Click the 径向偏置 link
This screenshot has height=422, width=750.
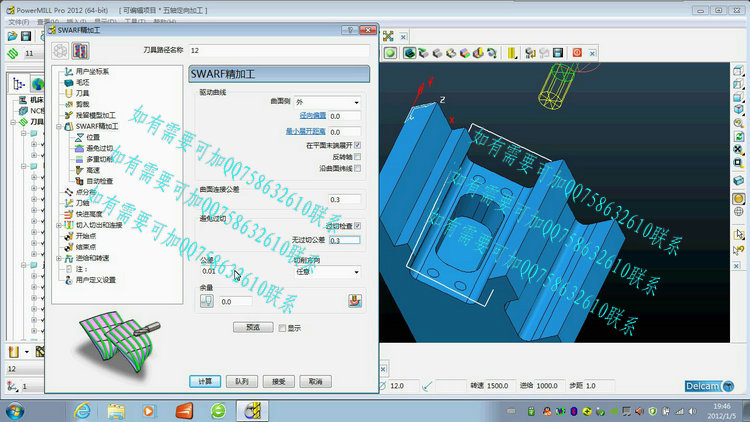[313, 115]
